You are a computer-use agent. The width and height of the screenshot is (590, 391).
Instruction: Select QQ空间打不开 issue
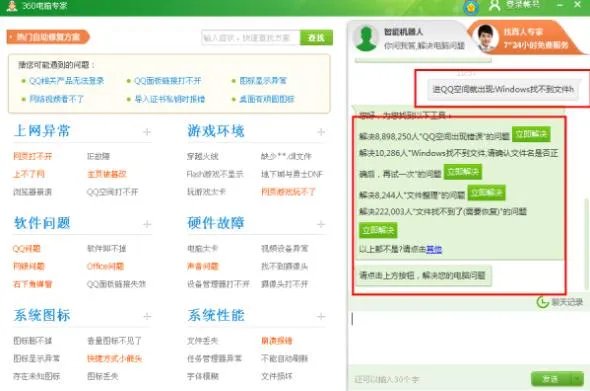tap(113, 192)
